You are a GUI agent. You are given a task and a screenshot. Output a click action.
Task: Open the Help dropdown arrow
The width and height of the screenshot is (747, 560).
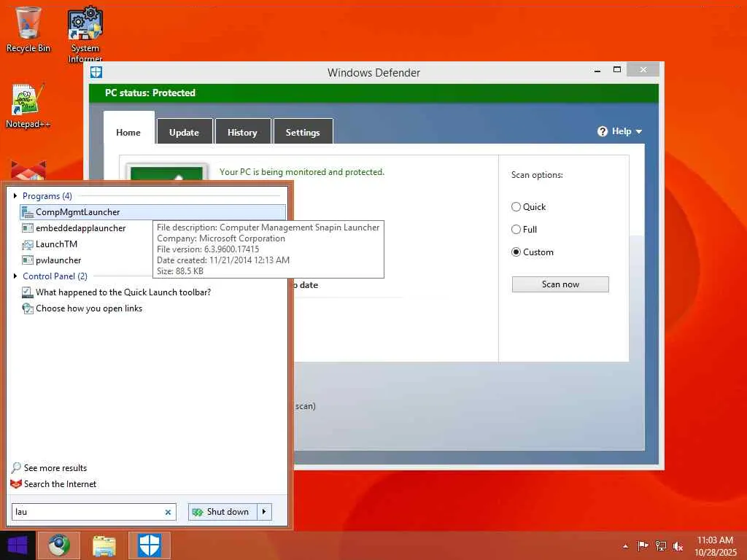[639, 131]
